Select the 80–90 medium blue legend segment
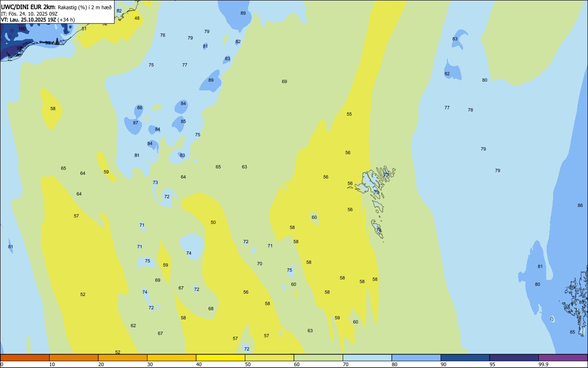The image size is (588, 368). (x=416, y=357)
